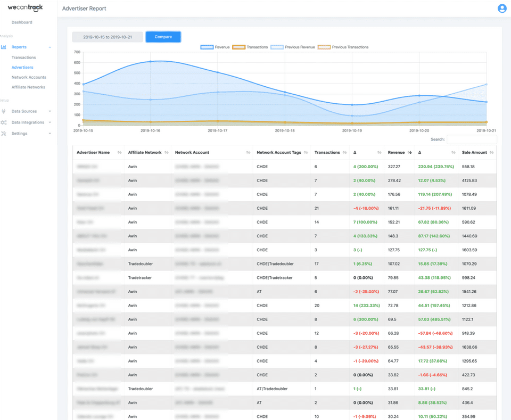
Task: Click the Sale Amount column header text
Action: (x=474, y=152)
